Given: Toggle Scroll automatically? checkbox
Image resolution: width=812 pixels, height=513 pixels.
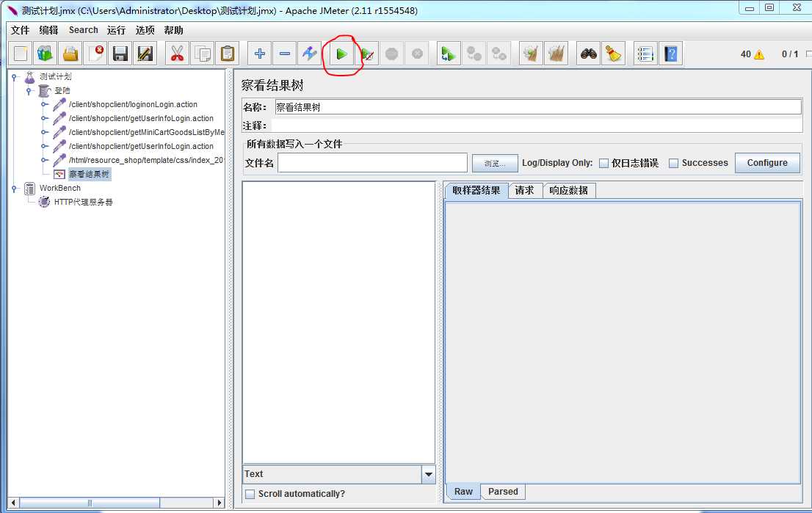Looking at the screenshot, I should coord(250,494).
